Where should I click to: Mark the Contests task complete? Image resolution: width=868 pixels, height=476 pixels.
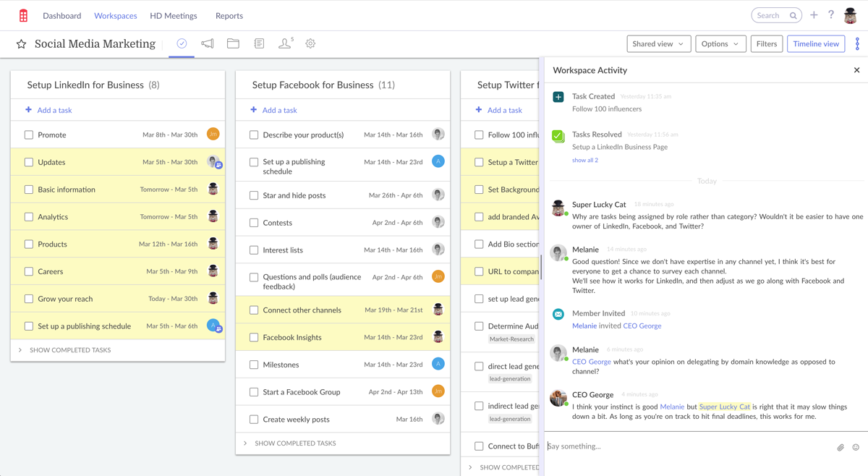tap(252, 222)
